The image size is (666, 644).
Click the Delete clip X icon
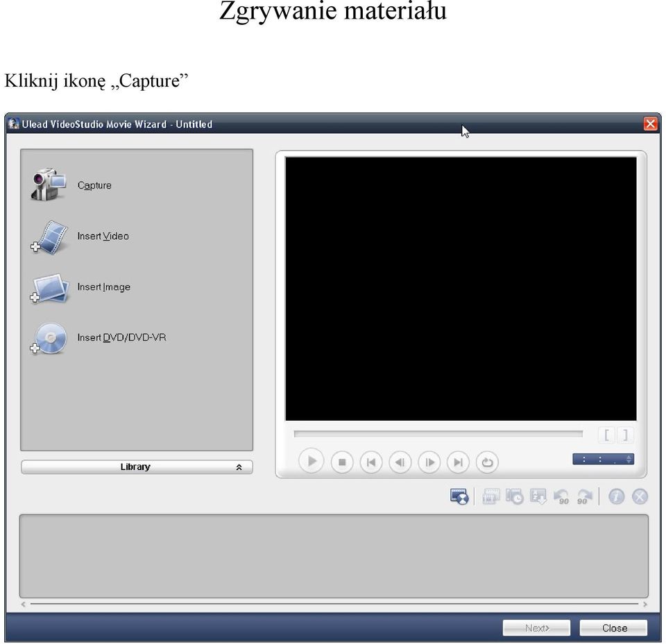[640, 496]
